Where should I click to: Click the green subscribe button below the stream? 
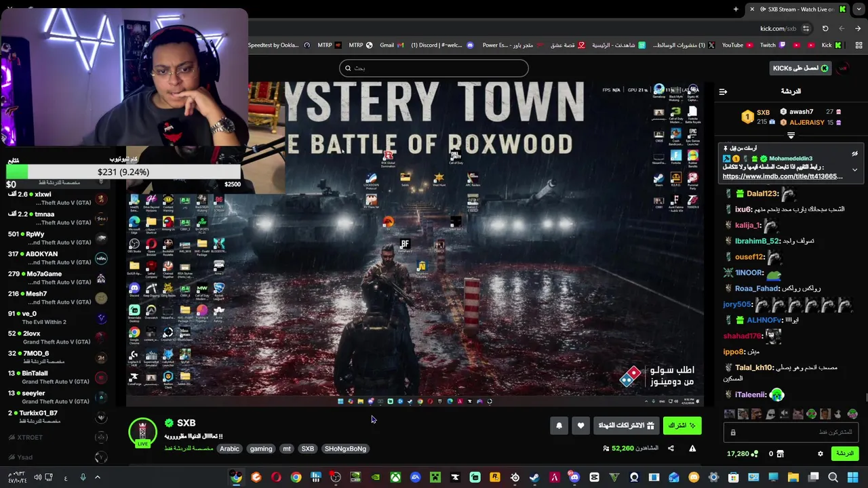pyautogui.click(x=682, y=426)
